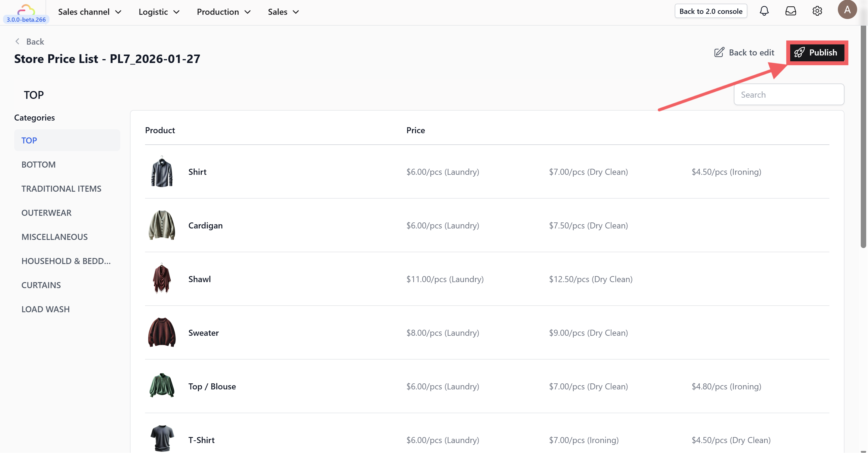Click the notification bell icon
868x453 pixels.
[x=764, y=11]
